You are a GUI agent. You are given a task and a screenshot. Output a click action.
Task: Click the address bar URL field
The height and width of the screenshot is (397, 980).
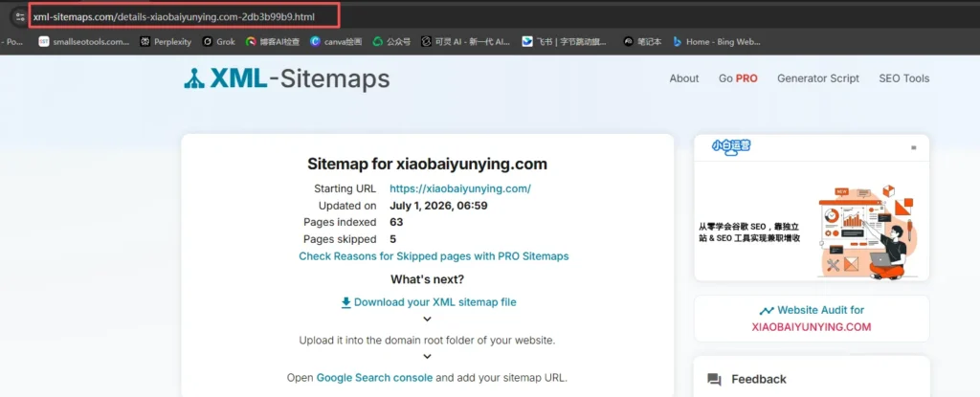click(185, 17)
